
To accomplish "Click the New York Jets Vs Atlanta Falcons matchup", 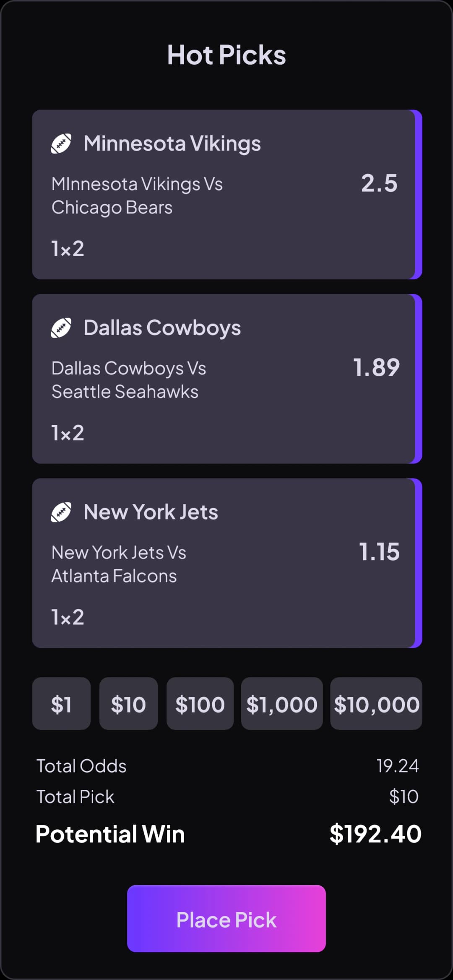I will tap(119, 564).
